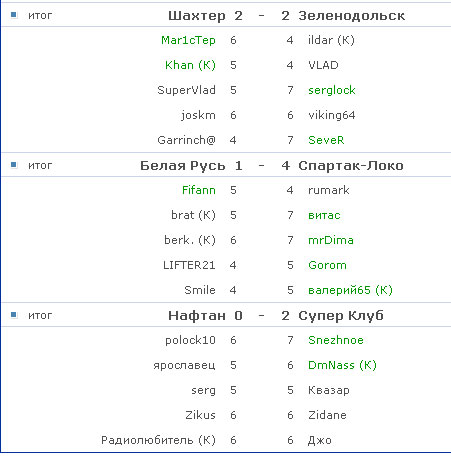Click on player serglock

332,90
